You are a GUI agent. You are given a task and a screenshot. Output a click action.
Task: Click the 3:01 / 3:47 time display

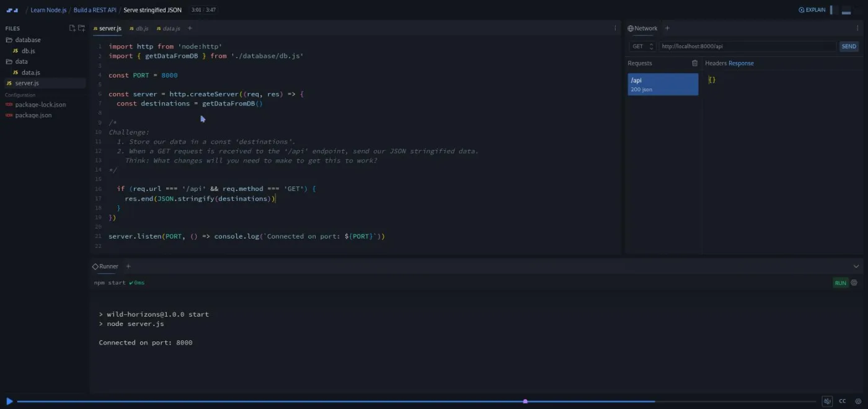tap(204, 10)
